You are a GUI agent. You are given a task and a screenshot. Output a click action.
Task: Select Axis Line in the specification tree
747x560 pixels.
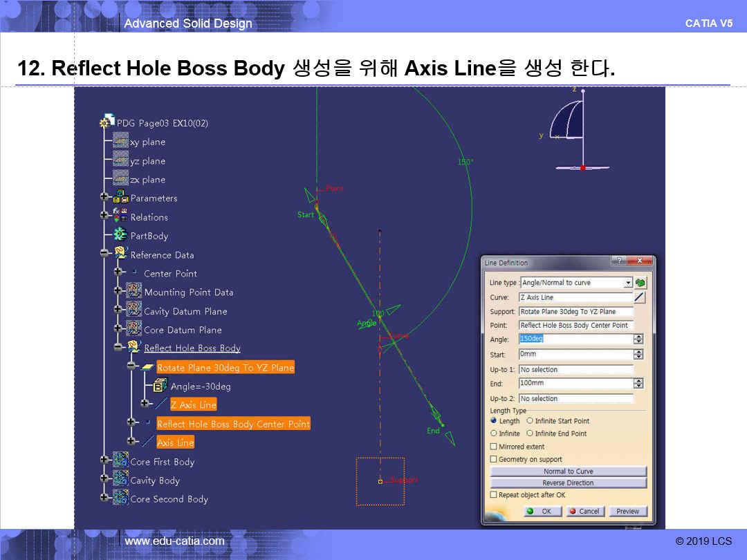point(175,442)
